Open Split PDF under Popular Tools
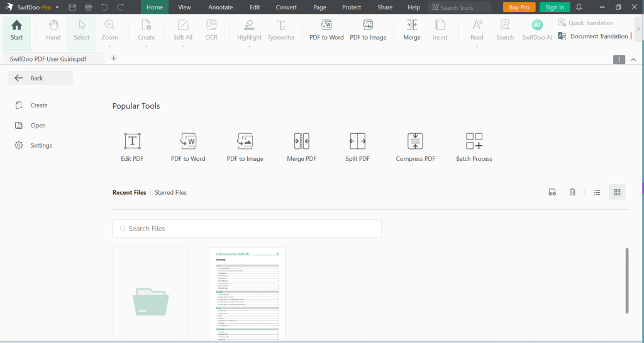This screenshot has height=343, width=644. click(x=357, y=147)
